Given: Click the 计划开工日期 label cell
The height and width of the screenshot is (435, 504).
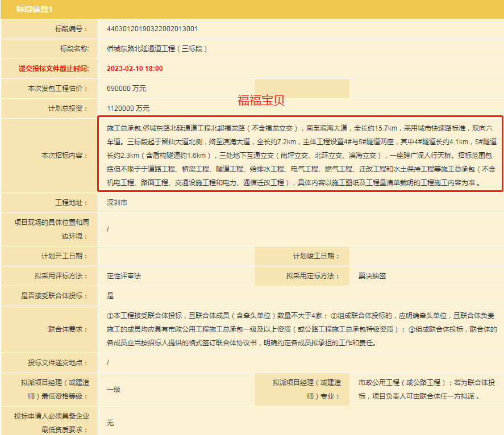Looking at the screenshot, I should 65,256.
